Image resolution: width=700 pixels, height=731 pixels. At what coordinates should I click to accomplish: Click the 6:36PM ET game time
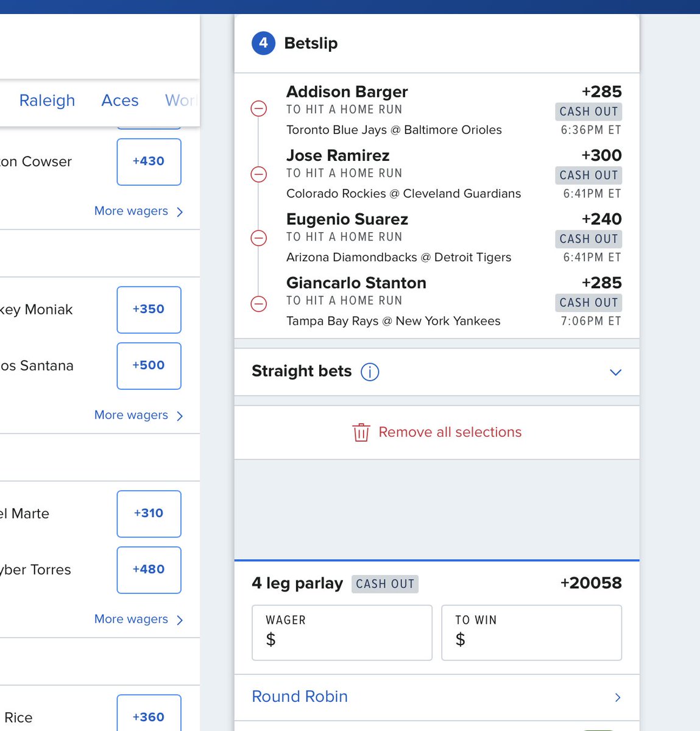click(x=591, y=130)
